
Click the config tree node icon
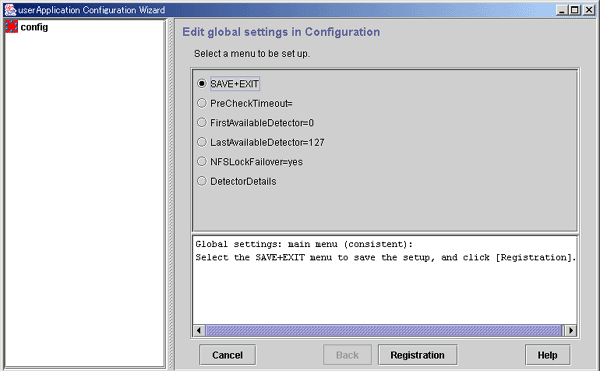11,27
